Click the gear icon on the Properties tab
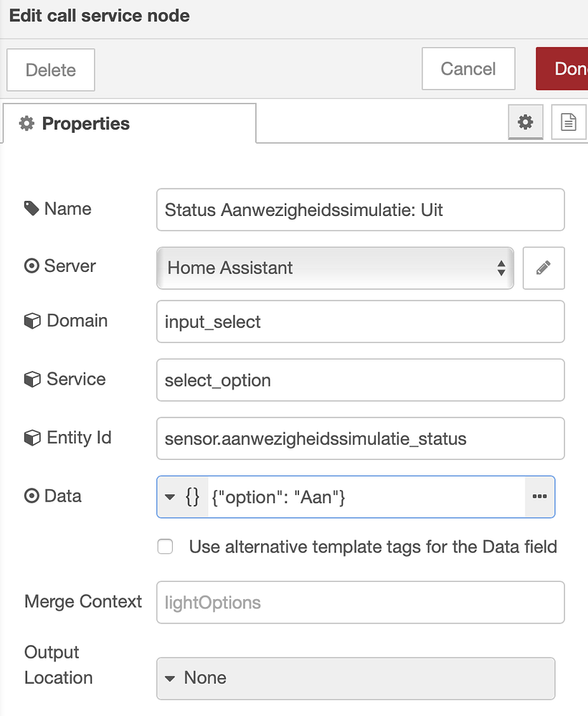The width and height of the screenshot is (588, 716). pyautogui.click(x=27, y=123)
